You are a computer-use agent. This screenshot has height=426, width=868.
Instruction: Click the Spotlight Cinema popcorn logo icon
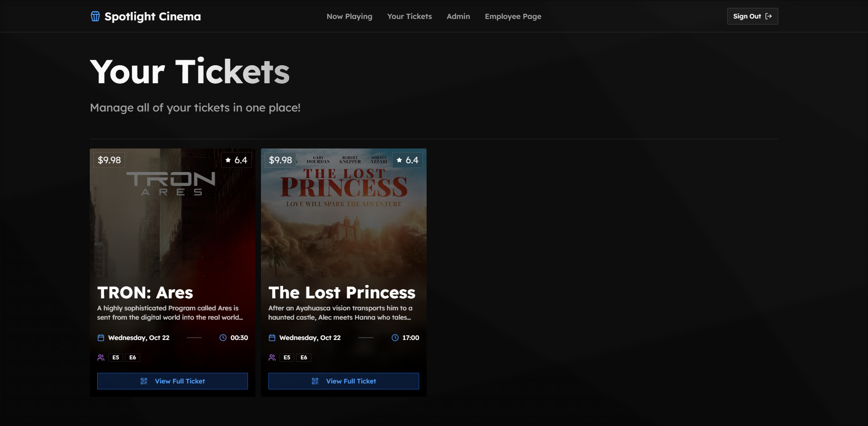tap(95, 16)
